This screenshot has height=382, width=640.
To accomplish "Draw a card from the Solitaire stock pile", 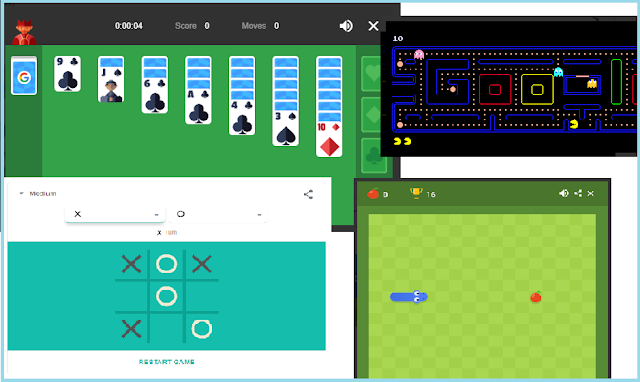I will coord(24,76).
